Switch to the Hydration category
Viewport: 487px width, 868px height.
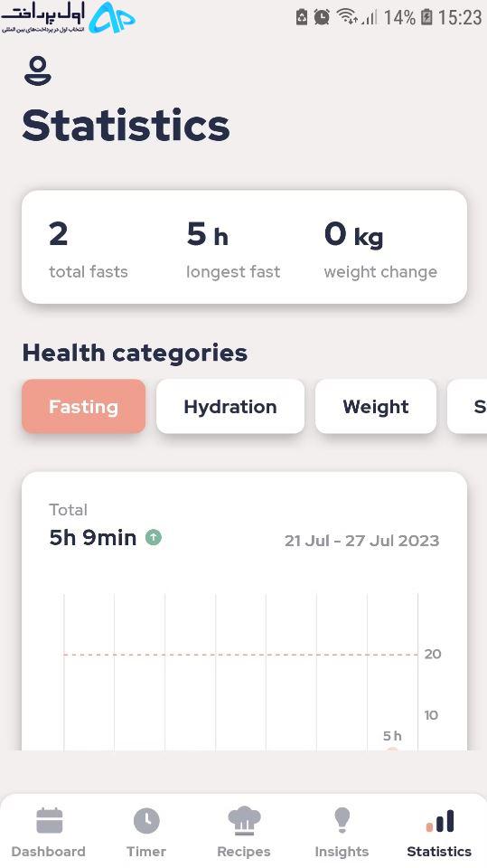click(x=230, y=406)
